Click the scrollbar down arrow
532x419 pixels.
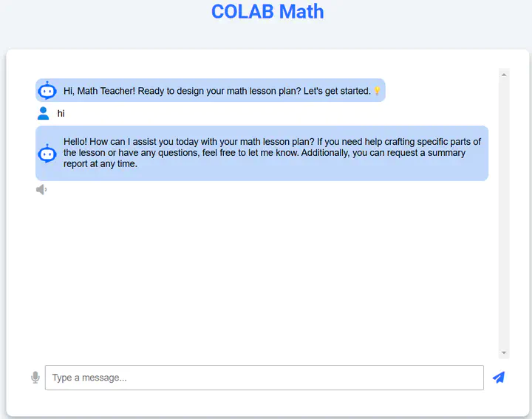[x=504, y=352]
